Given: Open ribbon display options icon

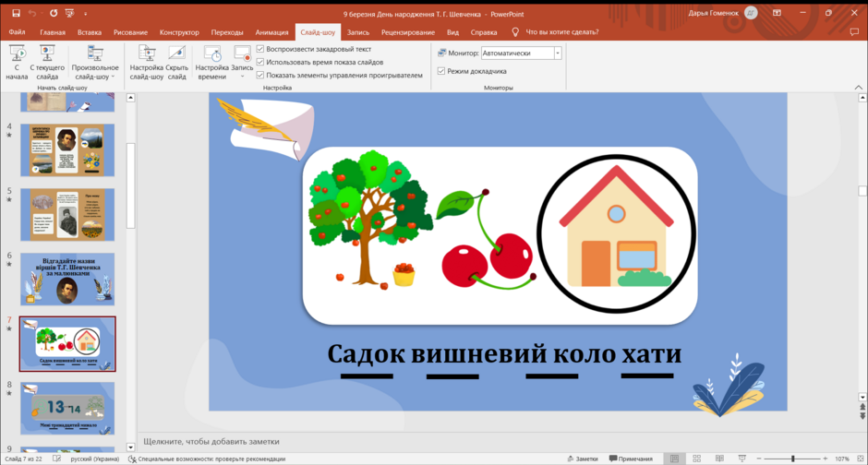Looking at the screenshot, I should click(778, 13).
